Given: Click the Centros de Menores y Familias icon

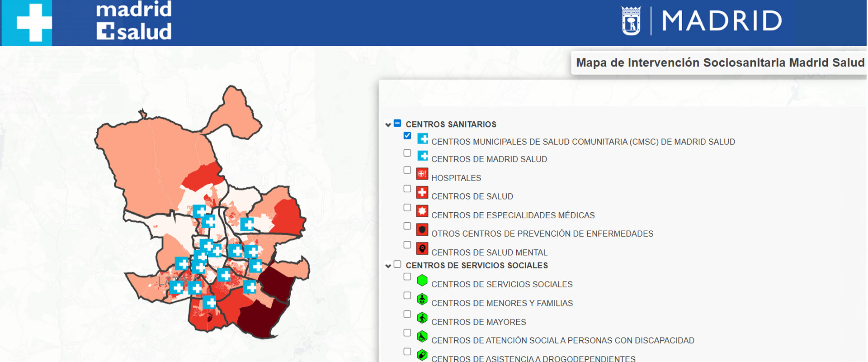Looking at the screenshot, I should [x=422, y=299].
